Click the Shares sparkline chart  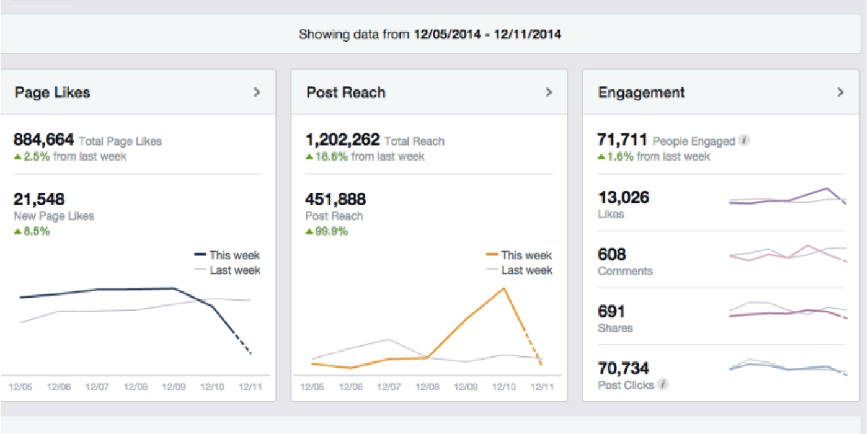click(787, 311)
